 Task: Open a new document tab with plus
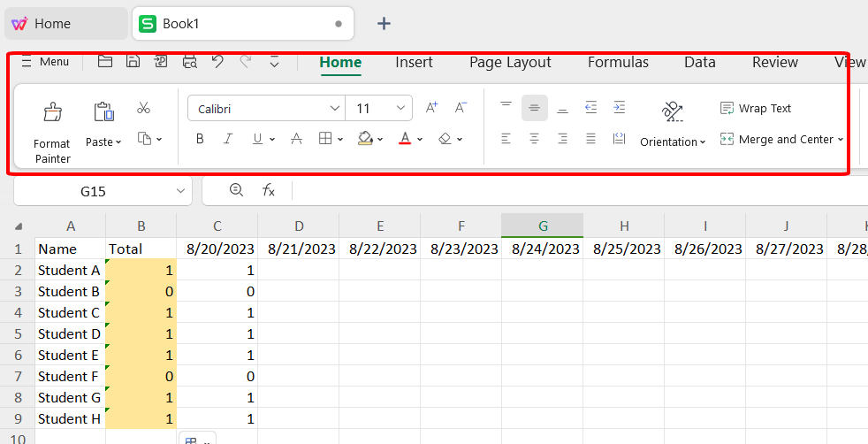(x=384, y=23)
